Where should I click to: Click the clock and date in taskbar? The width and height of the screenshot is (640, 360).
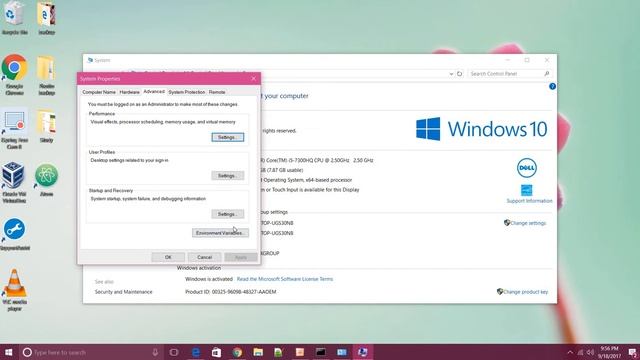coord(610,352)
